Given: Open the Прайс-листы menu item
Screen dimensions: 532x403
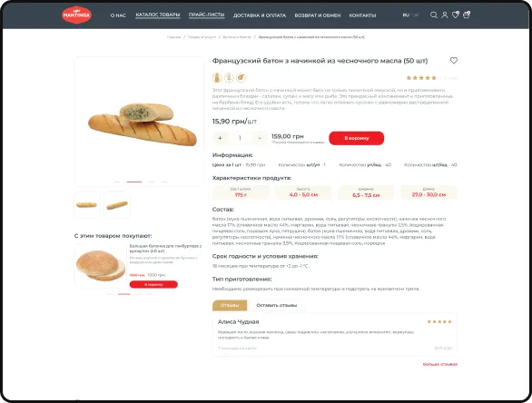Looking at the screenshot, I should coord(207,15).
